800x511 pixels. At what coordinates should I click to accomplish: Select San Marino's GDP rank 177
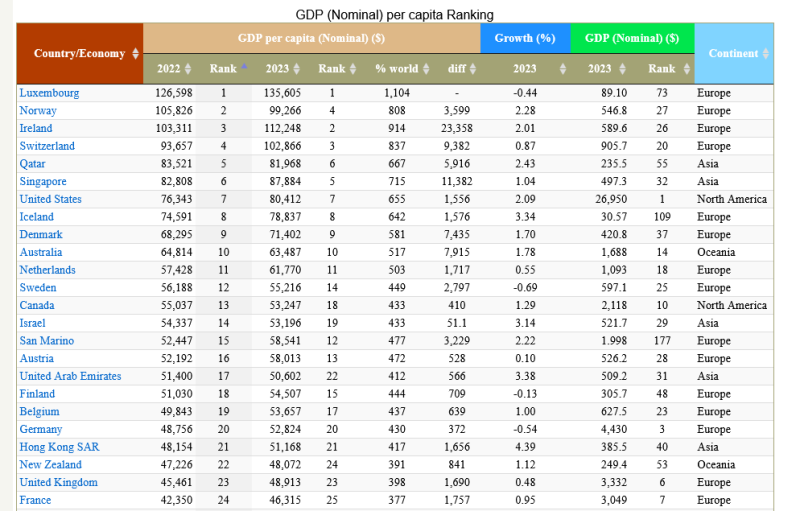pyautogui.click(x=662, y=341)
